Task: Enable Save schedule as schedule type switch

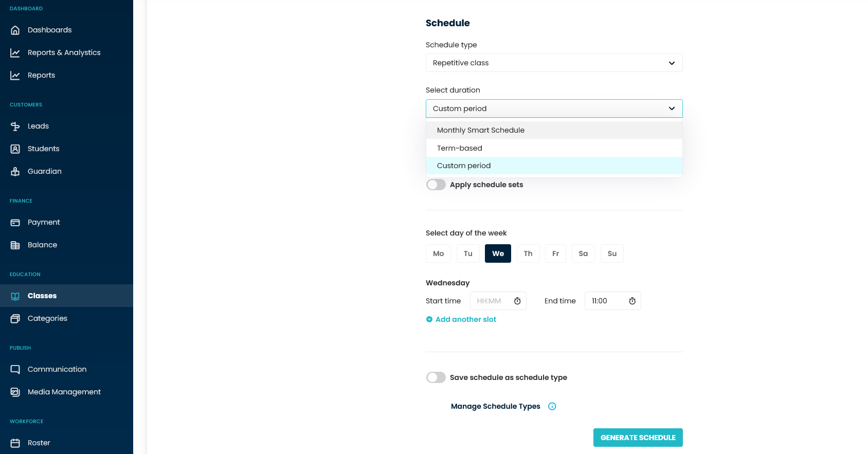Action: (x=436, y=377)
